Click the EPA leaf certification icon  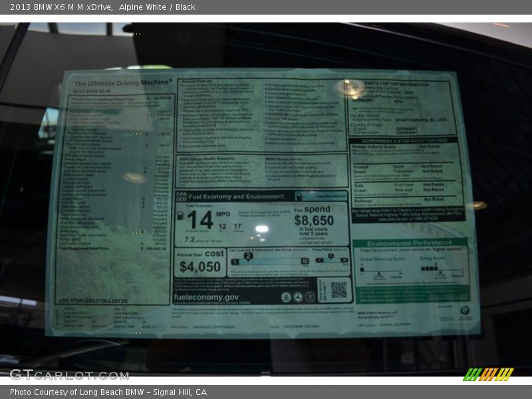[286, 298]
